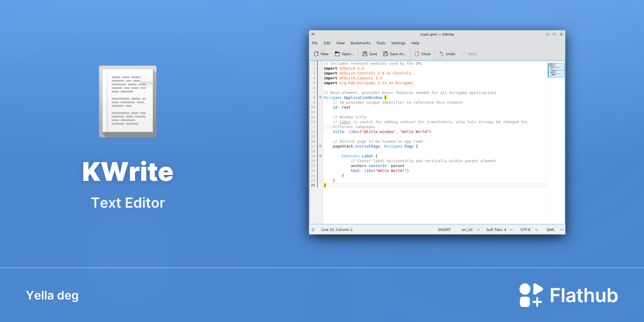Click the large KWrite document app icon
The image size is (644, 322).
pyautogui.click(x=128, y=101)
